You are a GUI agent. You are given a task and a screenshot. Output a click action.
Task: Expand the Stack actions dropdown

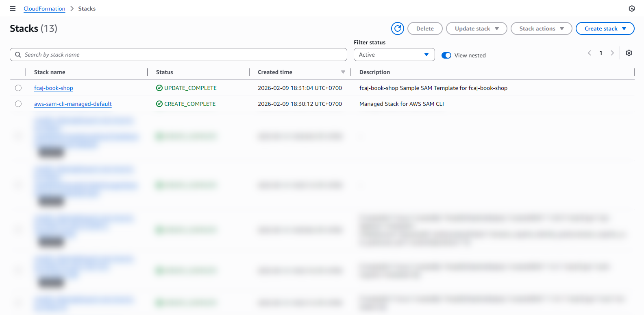click(x=541, y=28)
